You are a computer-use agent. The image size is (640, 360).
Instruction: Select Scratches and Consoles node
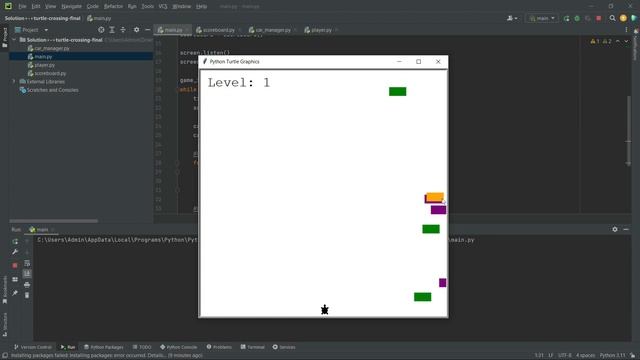(x=53, y=90)
